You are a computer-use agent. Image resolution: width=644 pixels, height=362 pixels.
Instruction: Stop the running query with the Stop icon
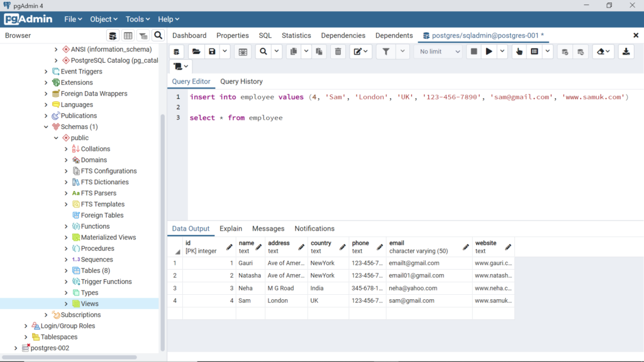coord(474,52)
